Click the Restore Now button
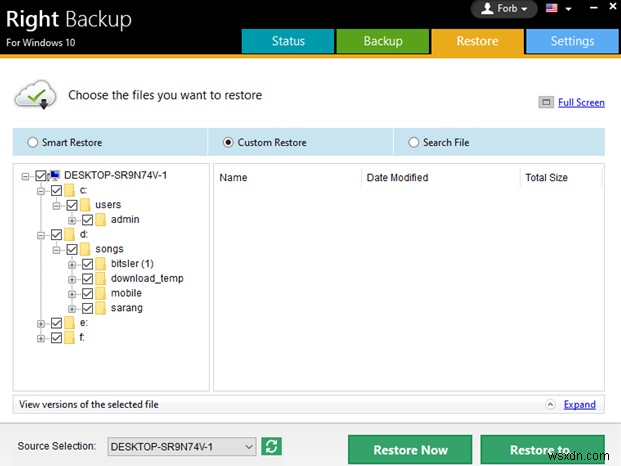Viewport: 621px width, 466px height. tap(410, 449)
